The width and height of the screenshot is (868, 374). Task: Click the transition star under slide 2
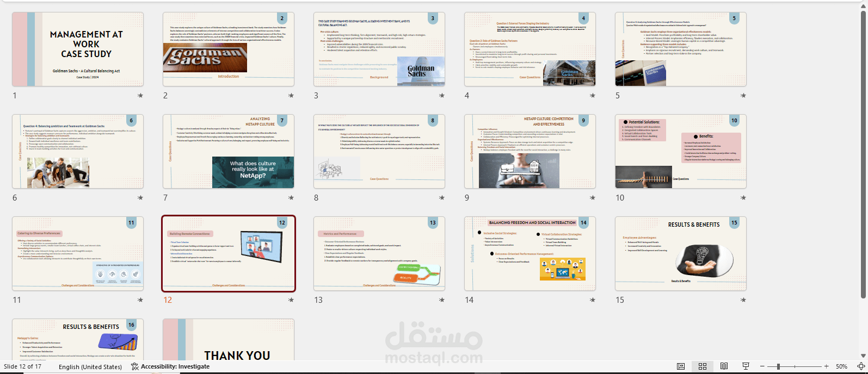[291, 95]
